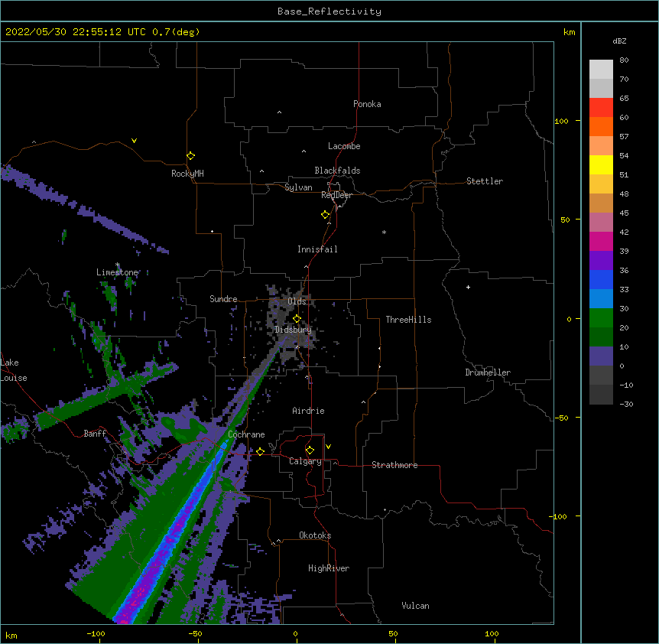
Task: Select the yellow 51-54 dBZ legend swatch
Action: pyautogui.click(x=601, y=164)
